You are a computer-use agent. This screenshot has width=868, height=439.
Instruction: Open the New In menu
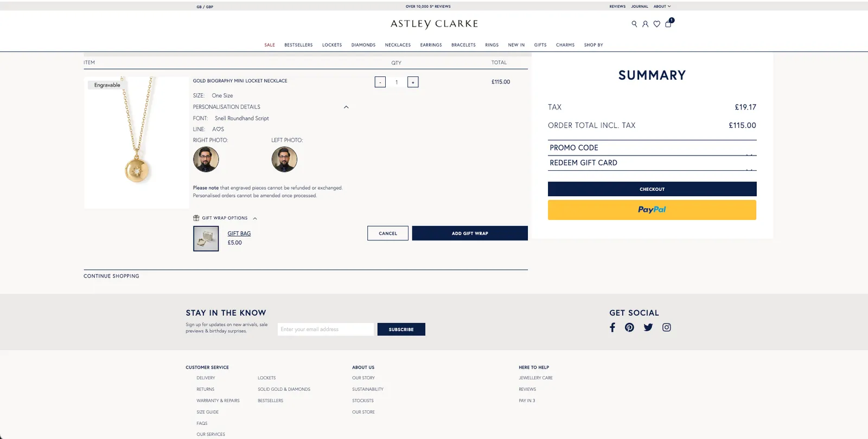516,45
